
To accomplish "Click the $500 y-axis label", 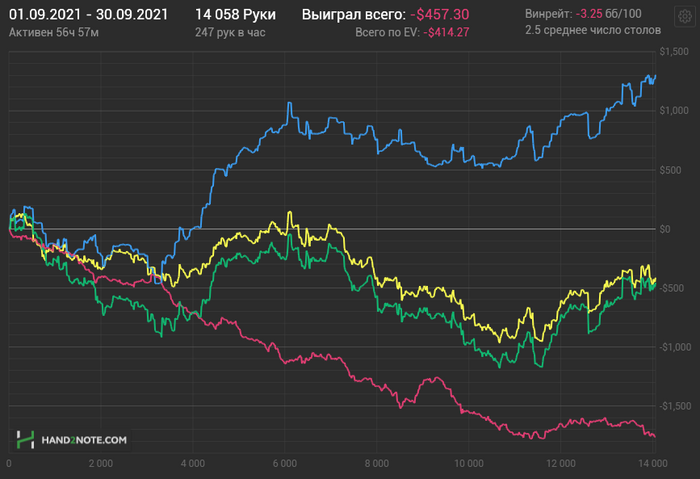I will (x=671, y=170).
